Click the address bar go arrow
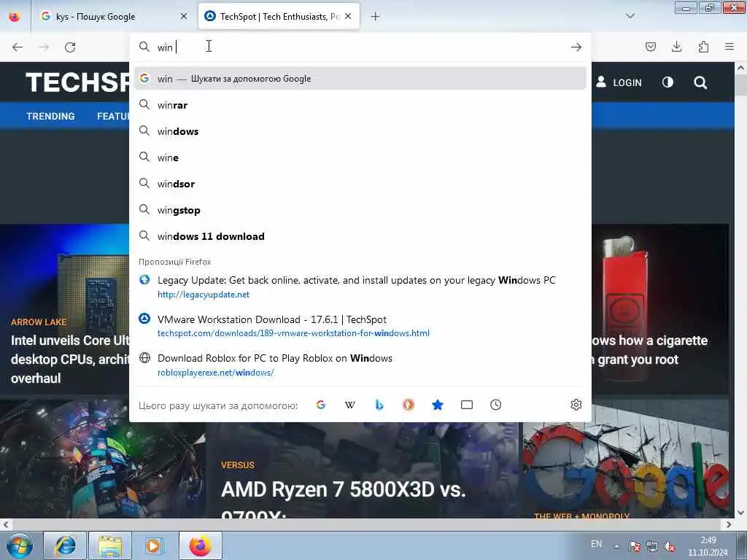The height and width of the screenshot is (560, 747). [576, 47]
